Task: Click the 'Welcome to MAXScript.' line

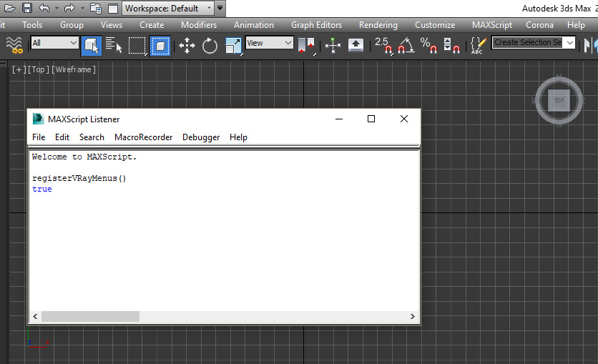Action: pos(84,157)
